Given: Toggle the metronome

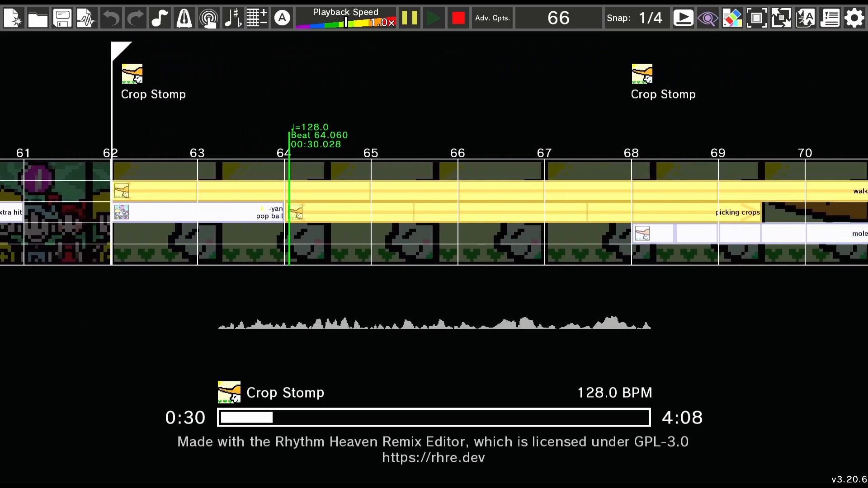Looking at the screenshot, I should tap(184, 19).
